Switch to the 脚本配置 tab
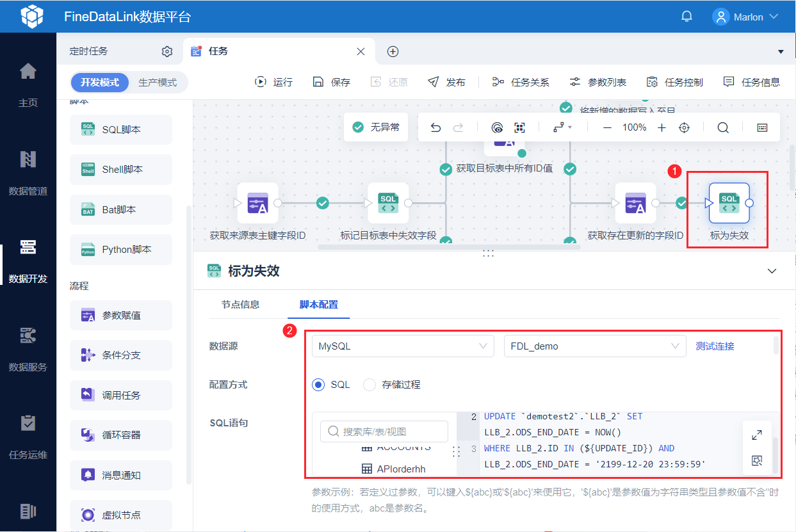796x532 pixels. point(319,305)
